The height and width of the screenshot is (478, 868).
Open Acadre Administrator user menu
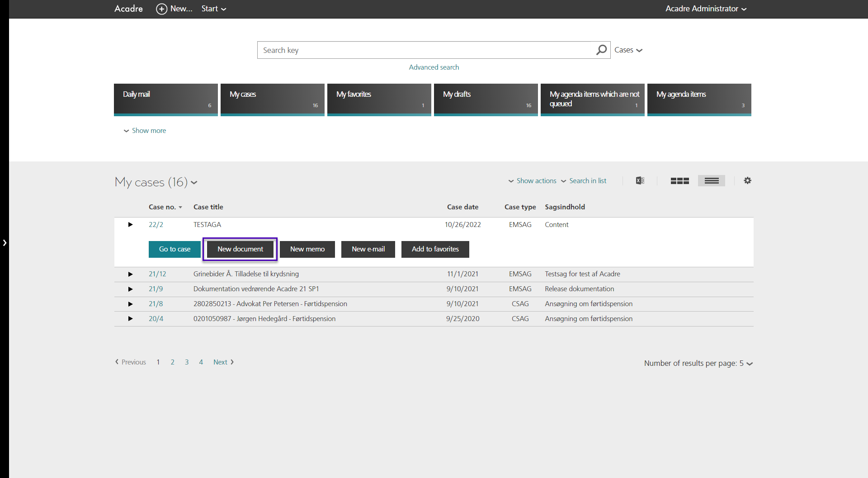(706, 9)
